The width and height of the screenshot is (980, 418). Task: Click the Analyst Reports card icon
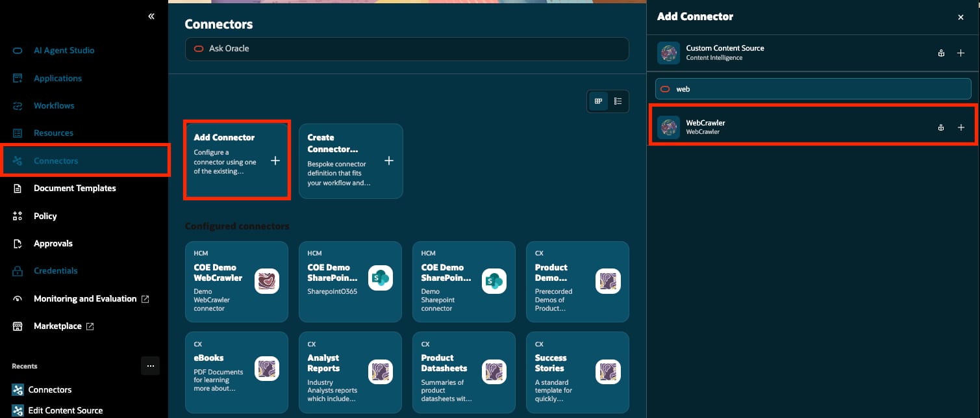point(381,371)
